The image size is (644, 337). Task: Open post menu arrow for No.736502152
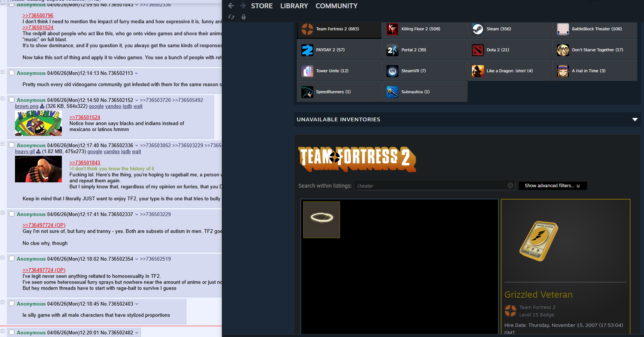(137, 100)
